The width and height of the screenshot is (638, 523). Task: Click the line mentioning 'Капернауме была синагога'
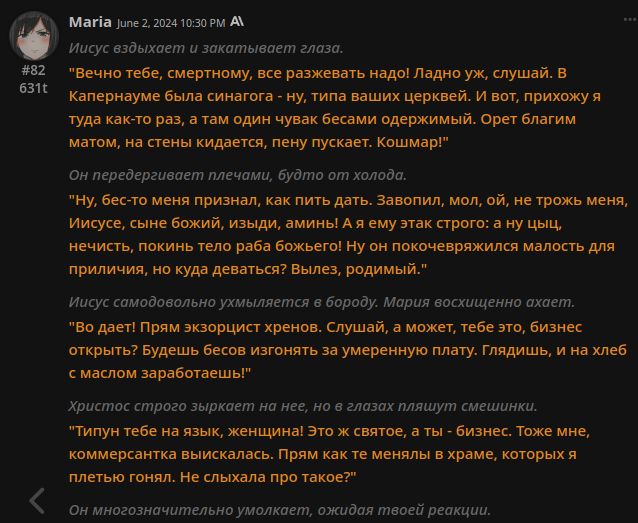pos(335,96)
